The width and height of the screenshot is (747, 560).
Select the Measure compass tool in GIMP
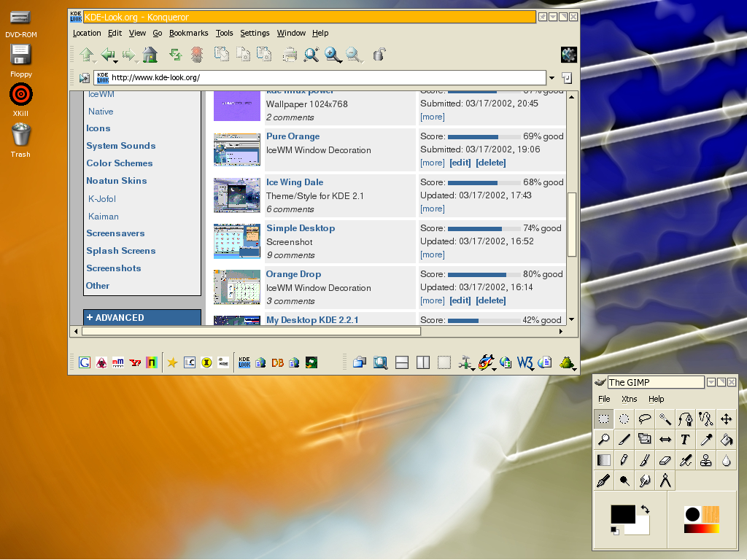(x=665, y=481)
